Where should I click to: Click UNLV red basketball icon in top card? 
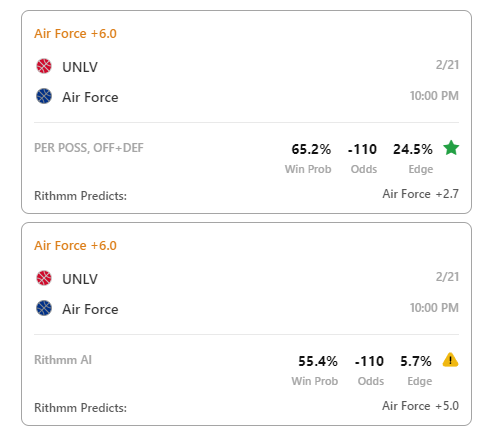coord(44,66)
